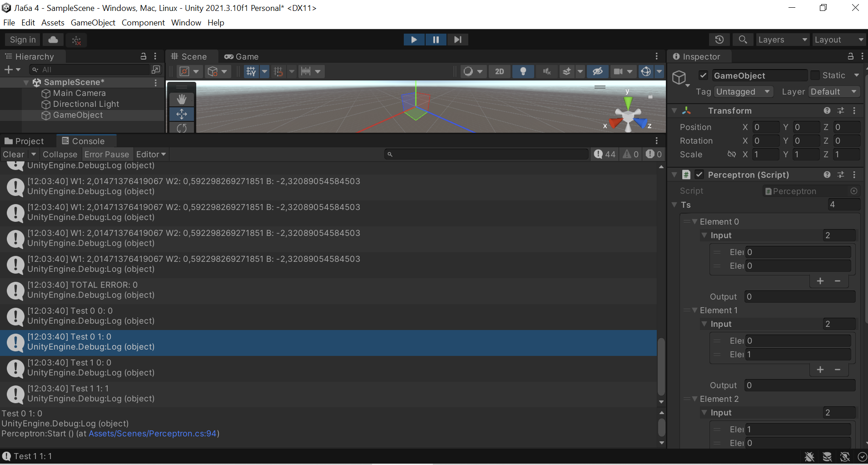
Task: Click the Ts array size field
Action: pos(844,205)
